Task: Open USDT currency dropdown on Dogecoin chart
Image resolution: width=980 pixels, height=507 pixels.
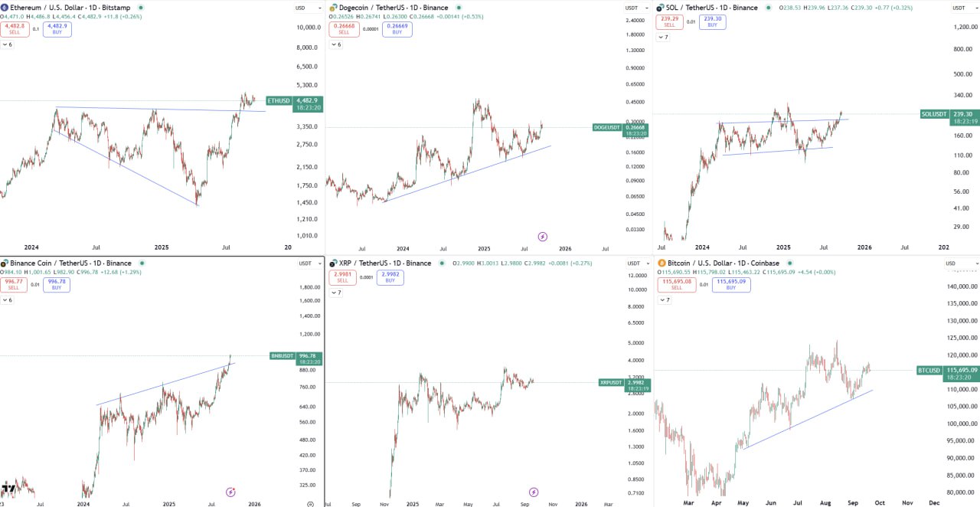Action: click(632, 8)
